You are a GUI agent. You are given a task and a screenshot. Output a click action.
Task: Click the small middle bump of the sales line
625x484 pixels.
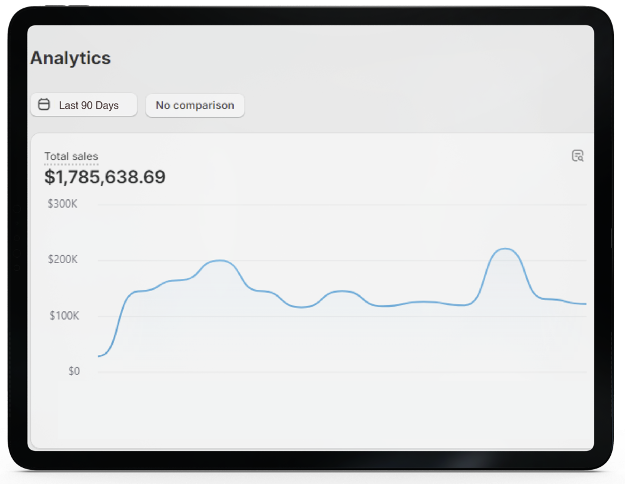(x=342, y=291)
